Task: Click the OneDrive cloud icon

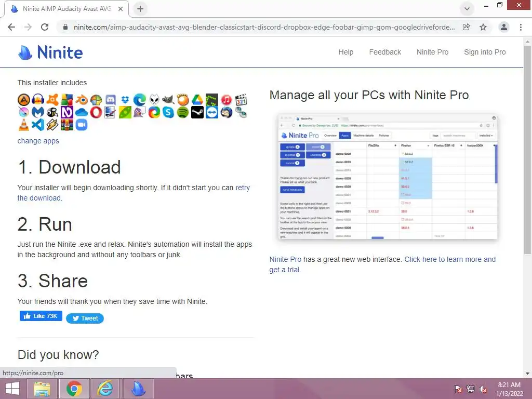Action: coord(82,112)
